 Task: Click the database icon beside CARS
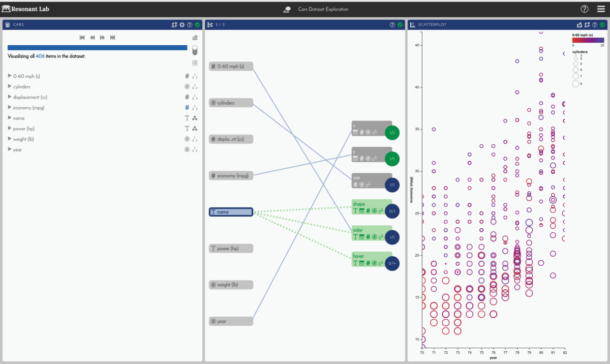7,24
